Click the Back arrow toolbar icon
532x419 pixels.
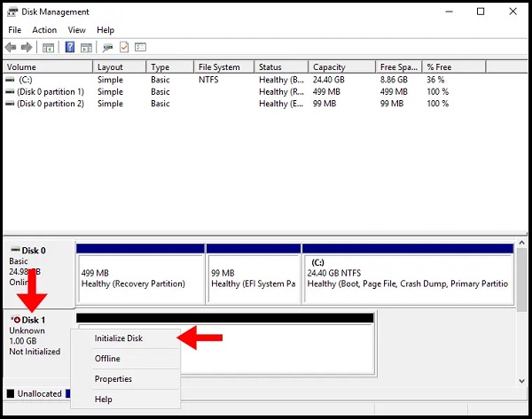[x=11, y=47]
